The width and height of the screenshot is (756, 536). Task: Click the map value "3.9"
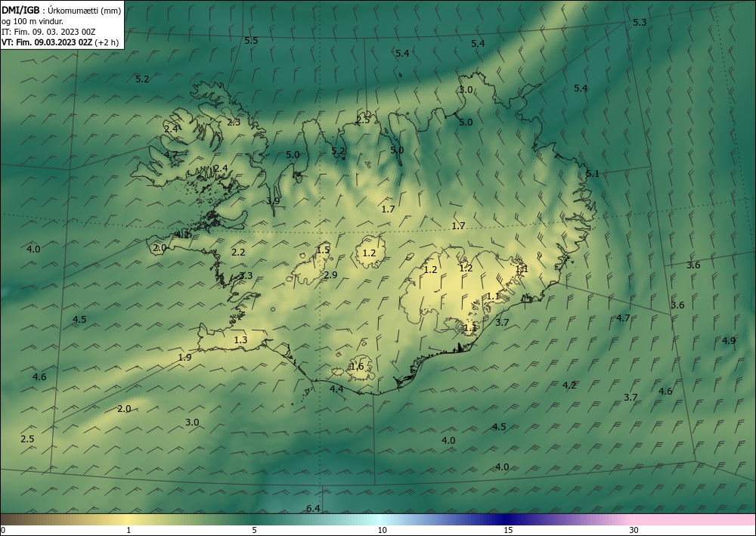[x=273, y=200]
